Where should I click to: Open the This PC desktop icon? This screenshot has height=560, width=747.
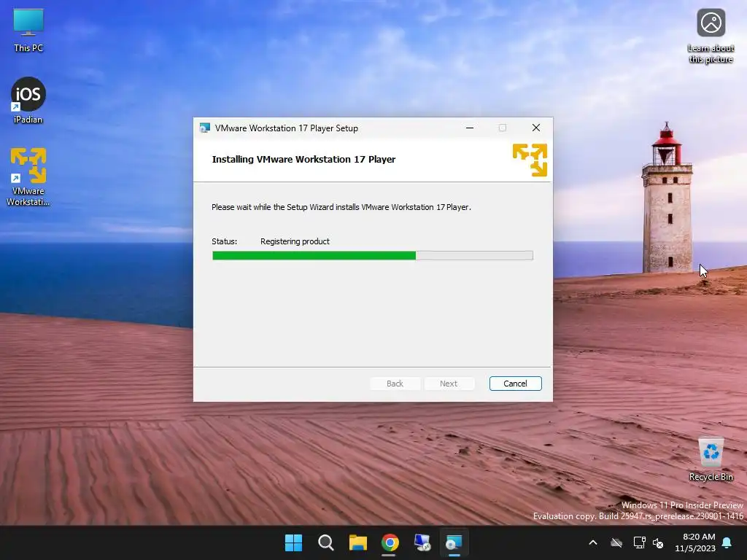tap(28, 29)
